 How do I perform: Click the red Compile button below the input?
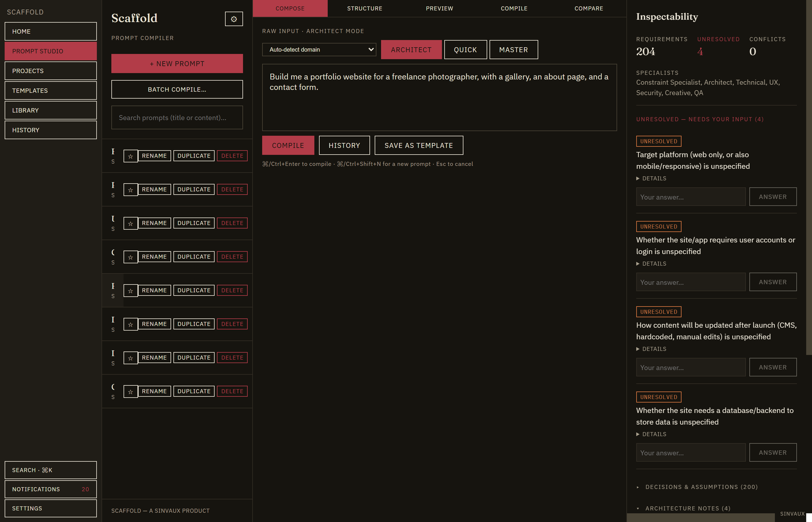(x=288, y=145)
